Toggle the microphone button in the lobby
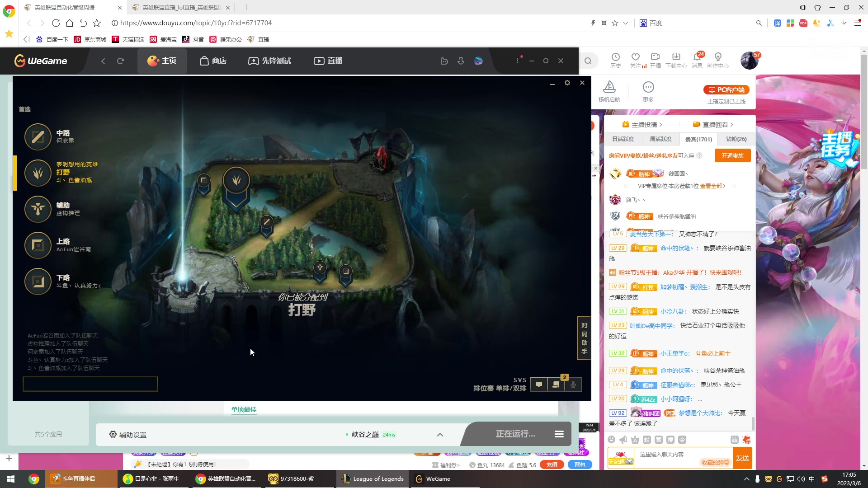The height and width of the screenshot is (488, 868). coord(573,385)
